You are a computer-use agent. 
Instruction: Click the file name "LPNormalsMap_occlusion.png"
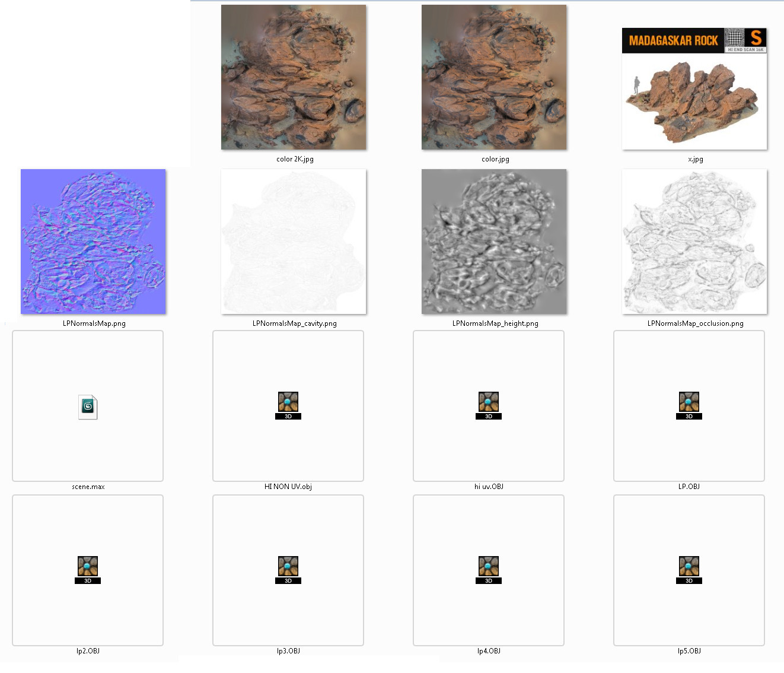click(x=696, y=323)
